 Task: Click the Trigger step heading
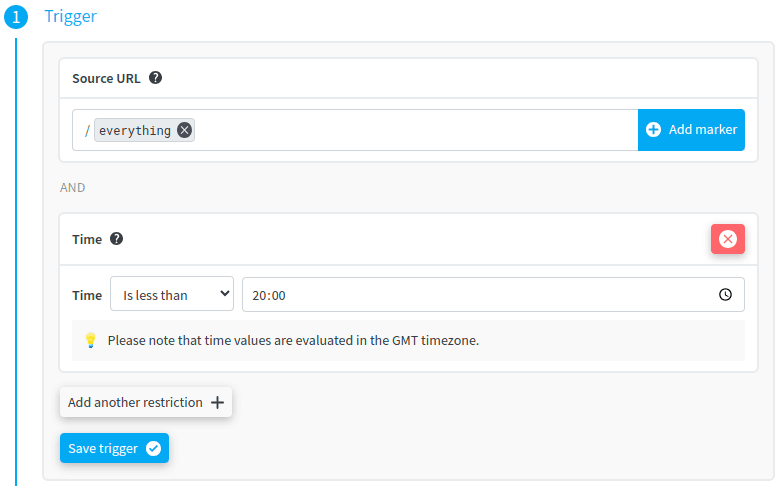point(71,16)
